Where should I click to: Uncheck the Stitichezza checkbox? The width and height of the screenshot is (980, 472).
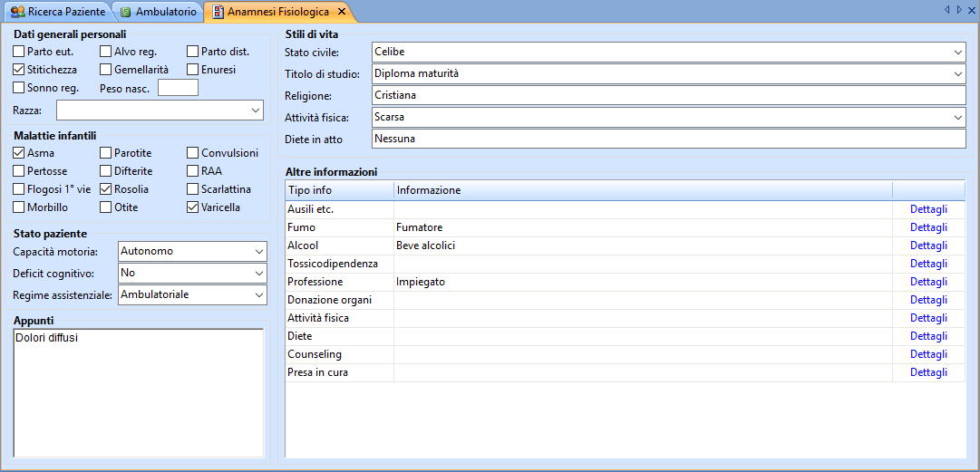pos(19,69)
